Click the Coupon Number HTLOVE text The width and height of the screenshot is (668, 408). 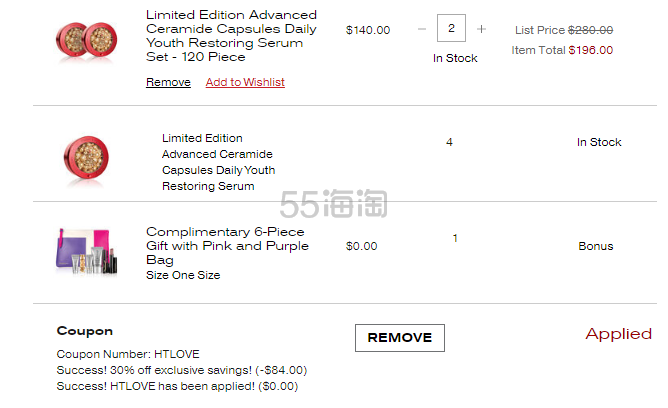point(128,354)
